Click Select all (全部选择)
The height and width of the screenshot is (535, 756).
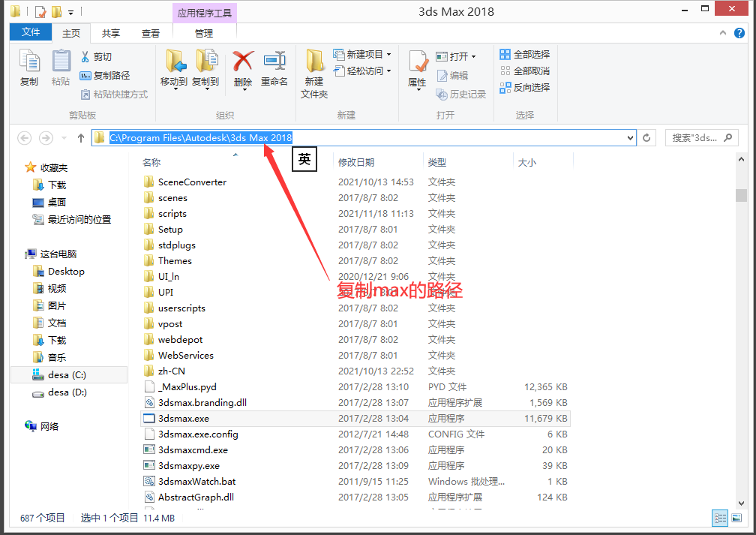pyautogui.click(x=524, y=55)
